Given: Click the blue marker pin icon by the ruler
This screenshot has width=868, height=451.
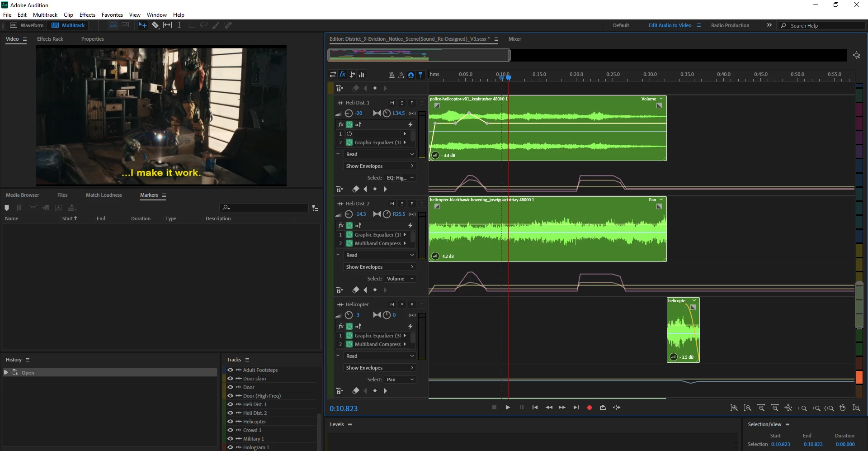Looking at the screenshot, I should pos(420,75).
